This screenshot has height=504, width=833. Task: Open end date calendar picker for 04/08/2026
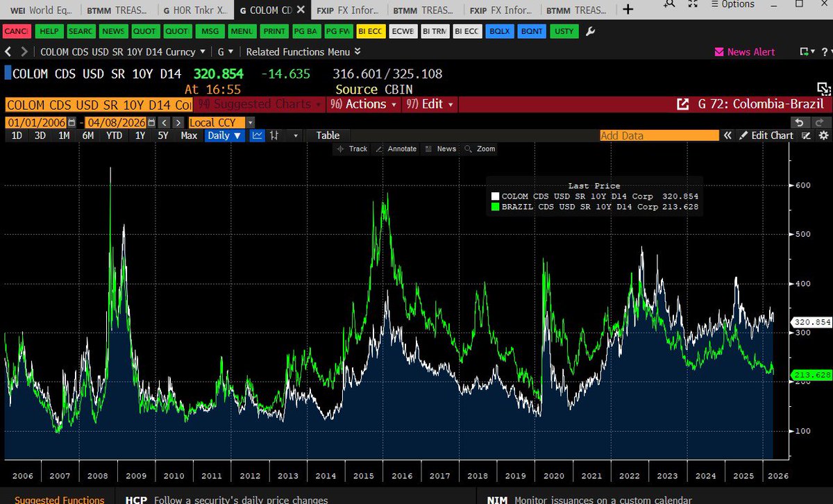[x=152, y=122]
